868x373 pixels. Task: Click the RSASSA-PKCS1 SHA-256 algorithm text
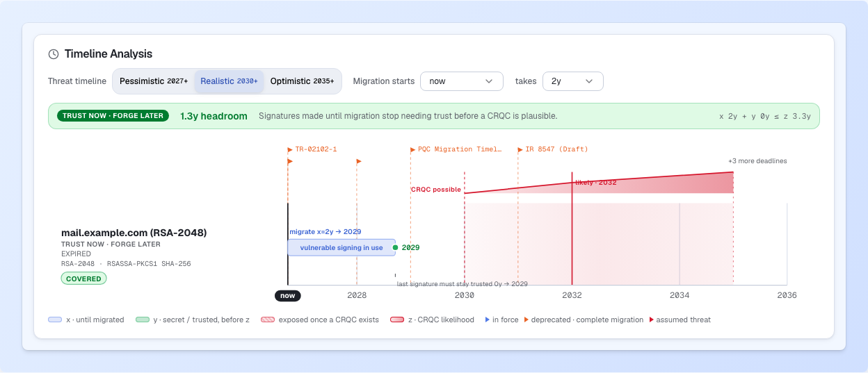pos(149,264)
